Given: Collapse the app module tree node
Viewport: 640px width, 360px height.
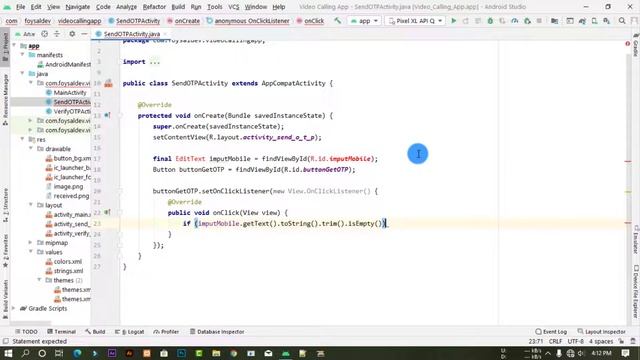Looking at the screenshot, I should 15,45.
